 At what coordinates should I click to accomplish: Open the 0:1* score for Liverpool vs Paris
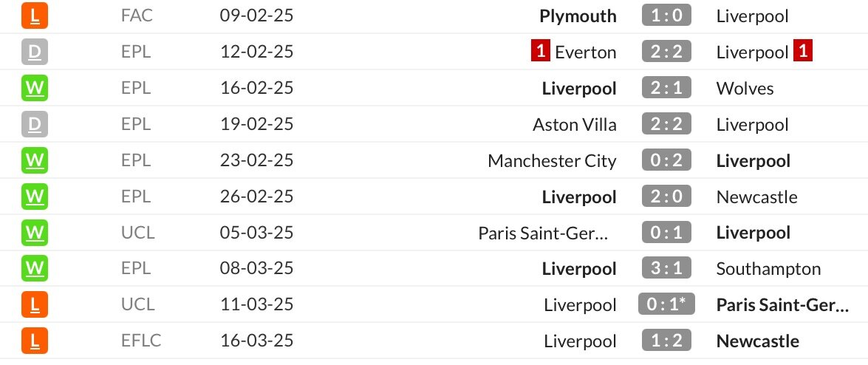click(x=666, y=304)
